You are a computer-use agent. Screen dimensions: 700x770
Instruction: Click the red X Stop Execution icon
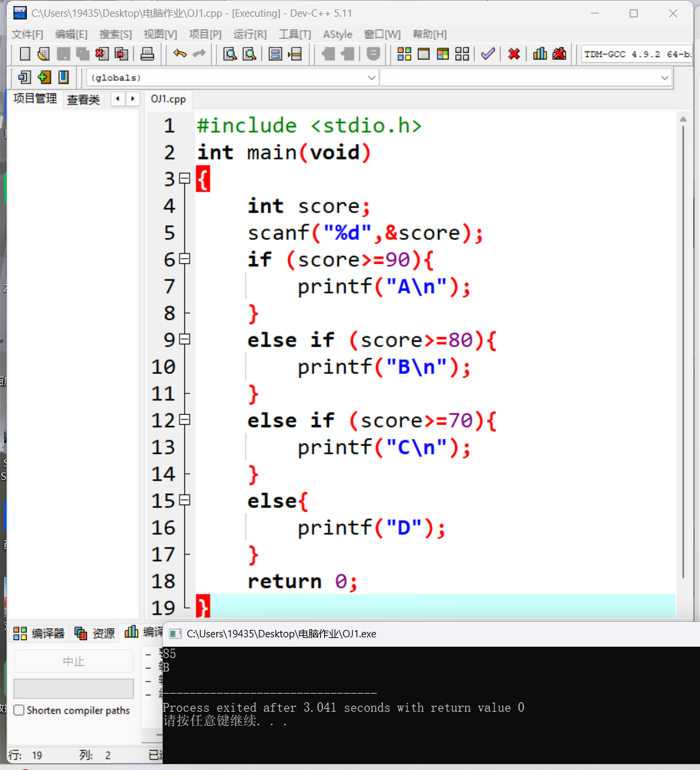point(514,54)
